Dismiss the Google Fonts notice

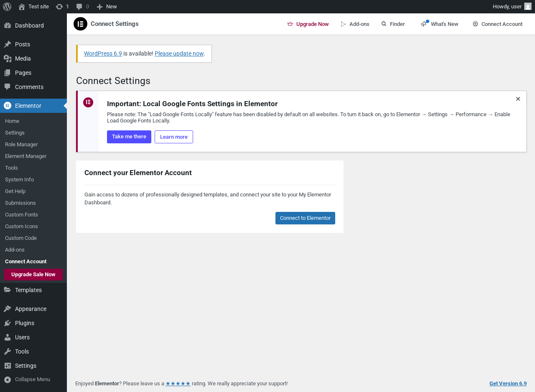coord(518,99)
